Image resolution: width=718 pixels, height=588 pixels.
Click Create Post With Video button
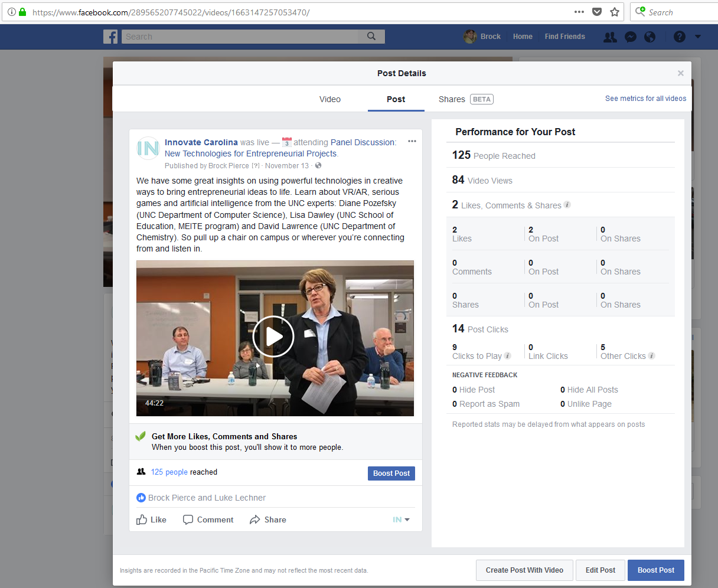pos(524,570)
